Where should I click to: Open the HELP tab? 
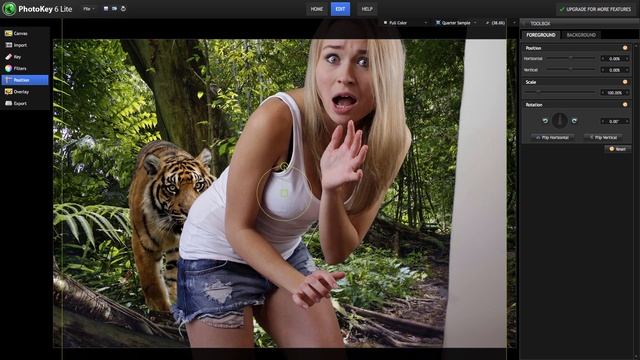point(367,9)
